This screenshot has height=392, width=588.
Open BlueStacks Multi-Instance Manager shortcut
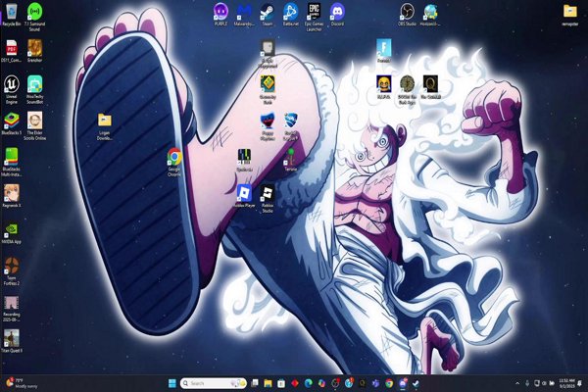[11, 162]
